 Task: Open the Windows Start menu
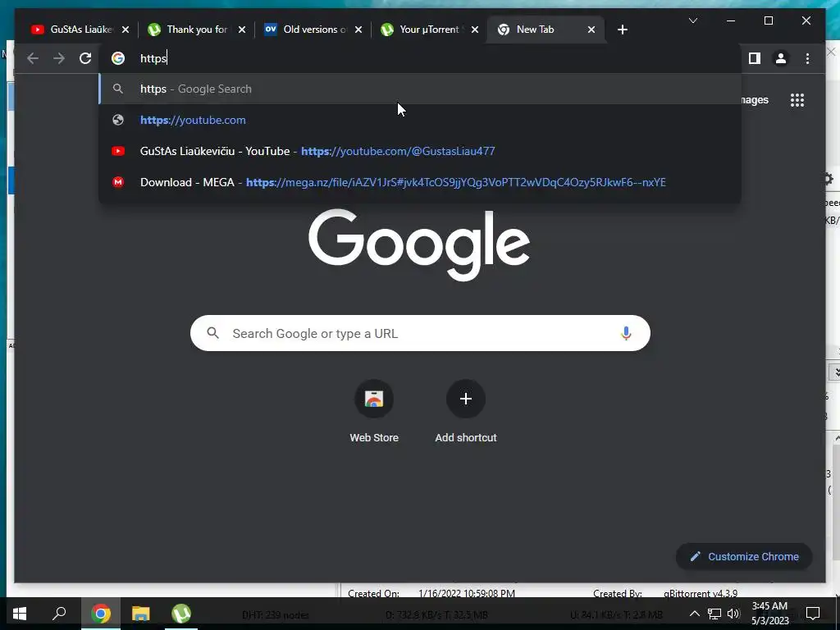(x=20, y=614)
